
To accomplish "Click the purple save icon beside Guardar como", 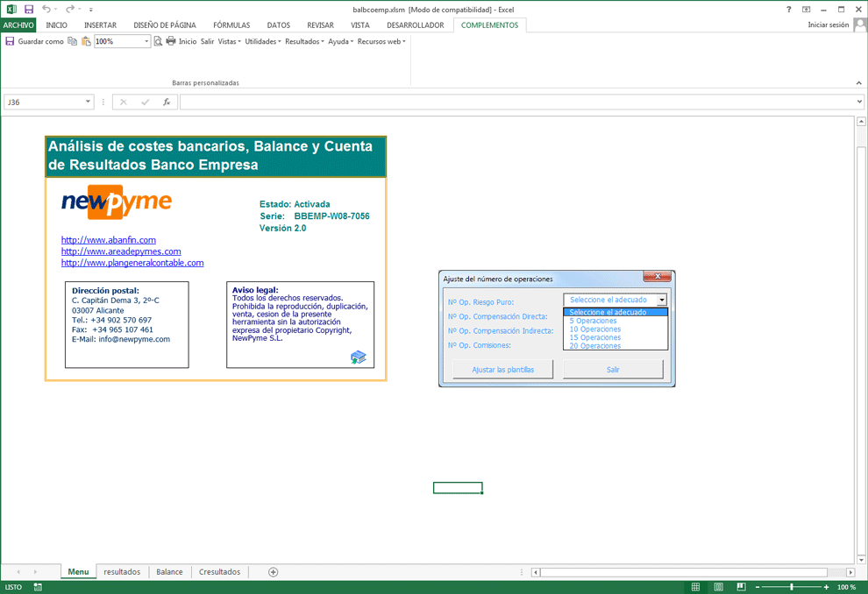I will [x=10, y=41].
